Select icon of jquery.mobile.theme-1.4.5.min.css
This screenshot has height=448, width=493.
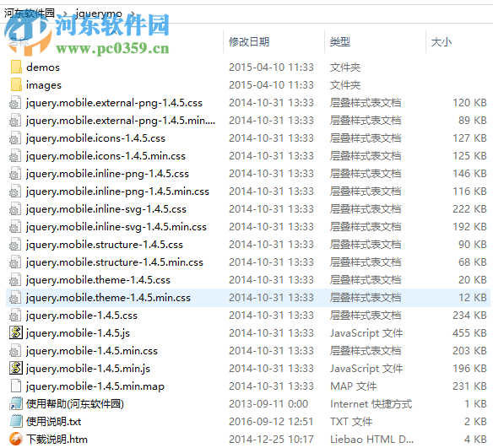15,298
